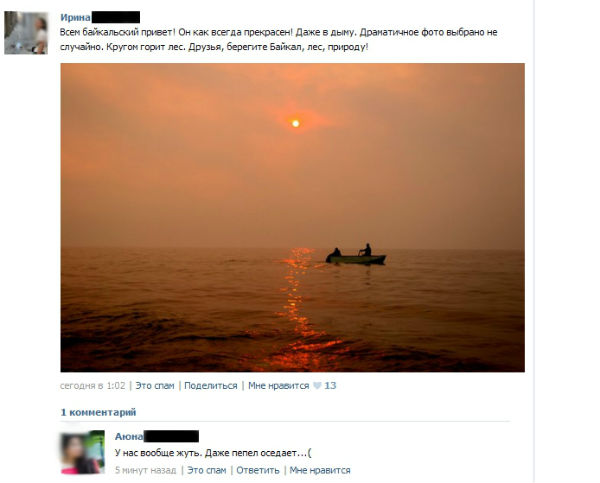Like the post with Мне нравится
Screen dimensions: 600x483
coord(279,386)
